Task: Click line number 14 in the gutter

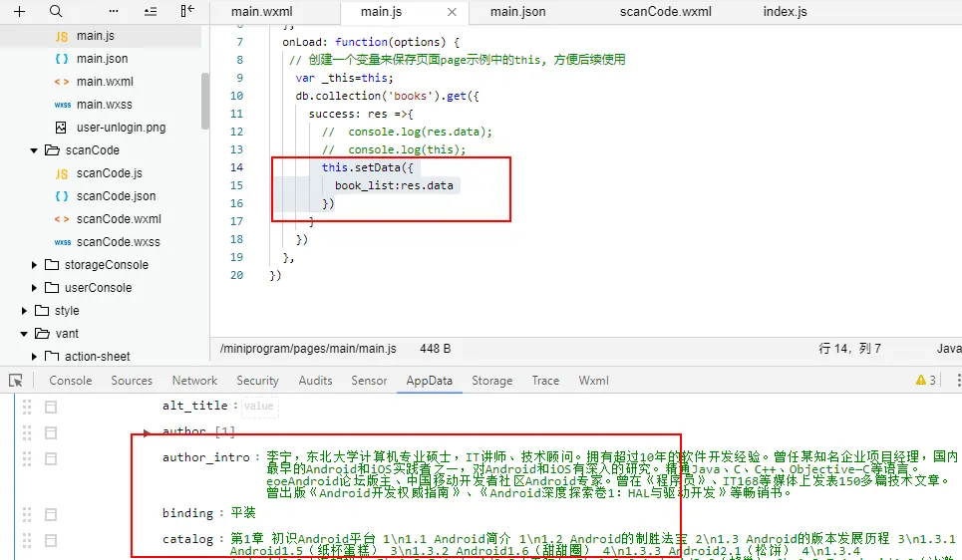Action: coord(237,167)
